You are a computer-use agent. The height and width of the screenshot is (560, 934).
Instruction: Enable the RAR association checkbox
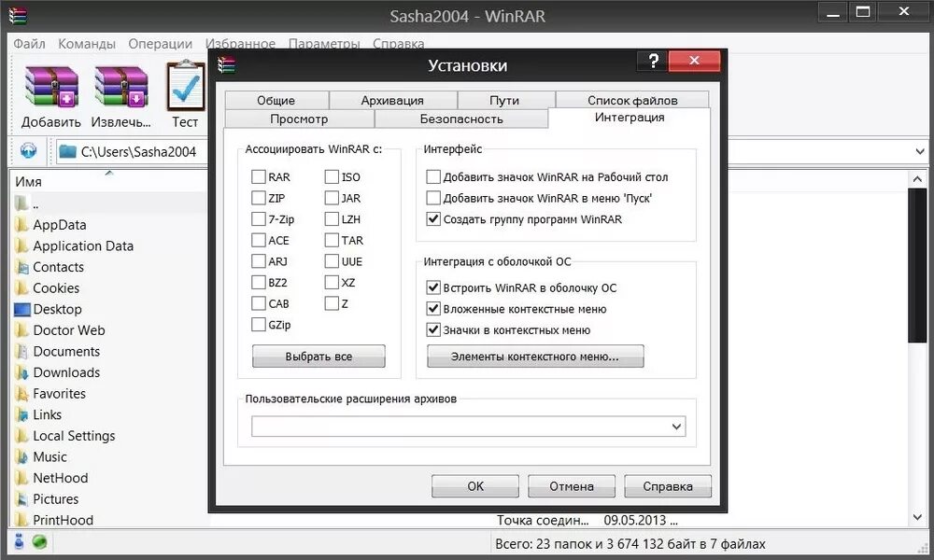tap(259, 176)
